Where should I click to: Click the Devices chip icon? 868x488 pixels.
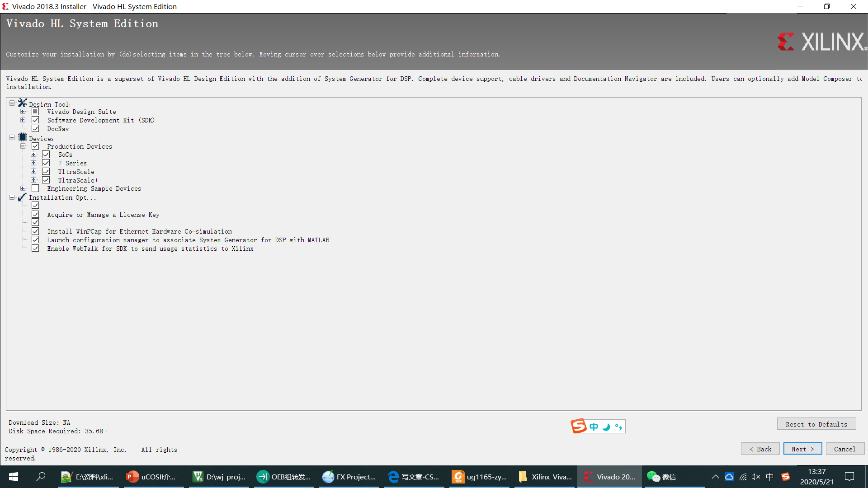point(22,137)
